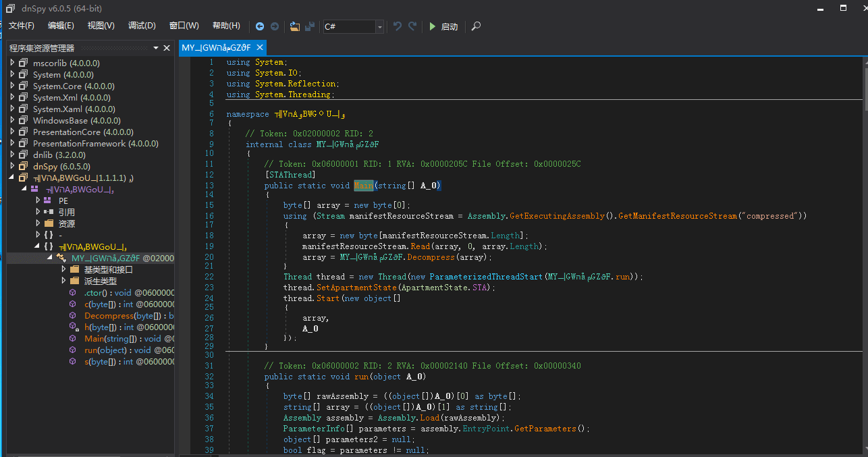This screenshot has width=868, height=457.
Task: Open the 调试(D) menu
Action: coord(142,26)
